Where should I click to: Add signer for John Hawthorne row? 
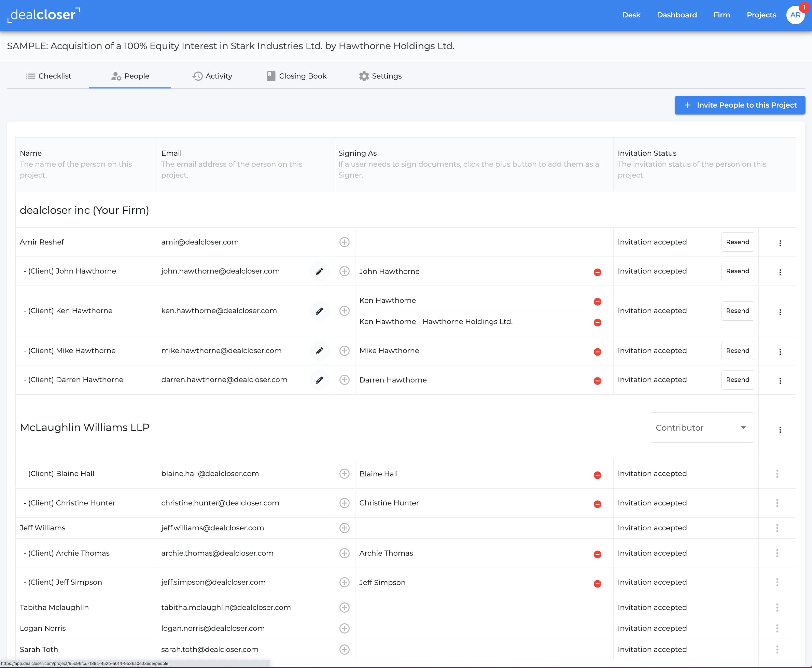tap(344, 271)
